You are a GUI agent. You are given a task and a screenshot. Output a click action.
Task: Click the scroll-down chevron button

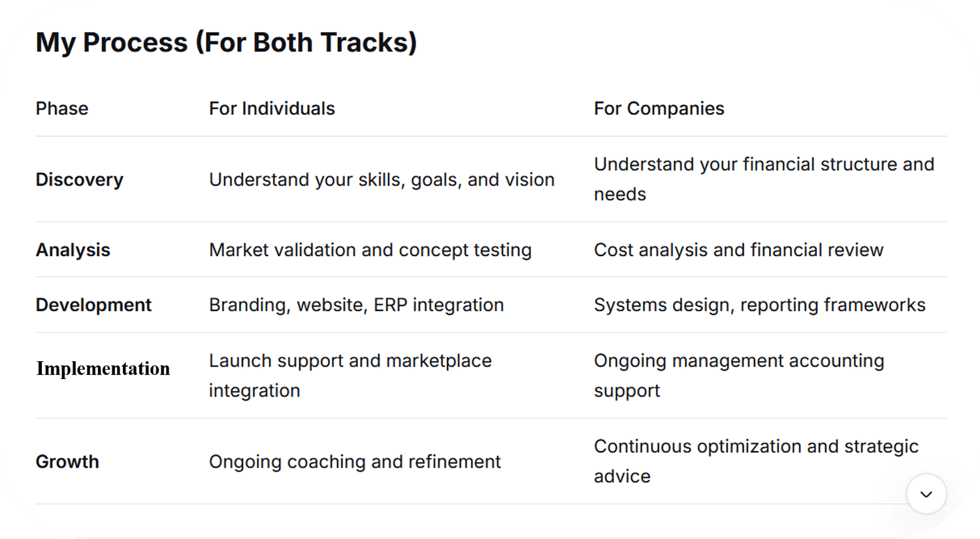point(926,494)
